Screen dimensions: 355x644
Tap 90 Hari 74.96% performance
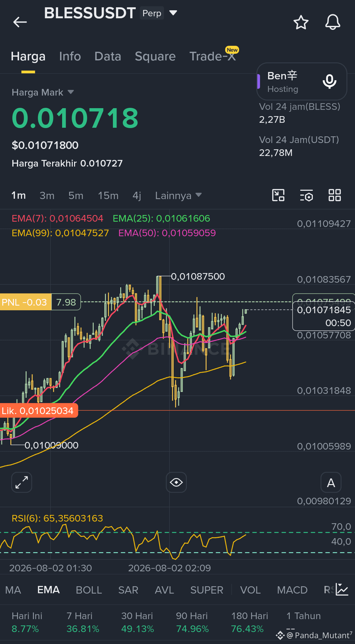pyautogui.click(x=192, y=622)
